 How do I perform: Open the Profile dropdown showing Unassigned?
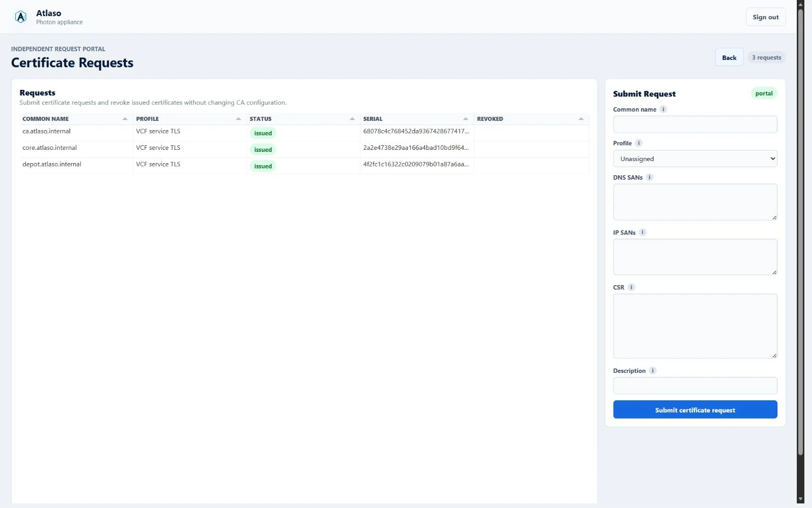[695, 158]
